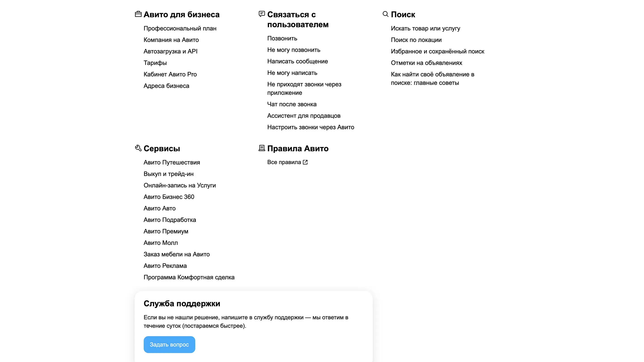Image resolution: width=644 pixels, height=362 pixels.
Task: Click the magnifier icon beside Поиск heading
Action: pyautogui.click(x=385, y=14)
